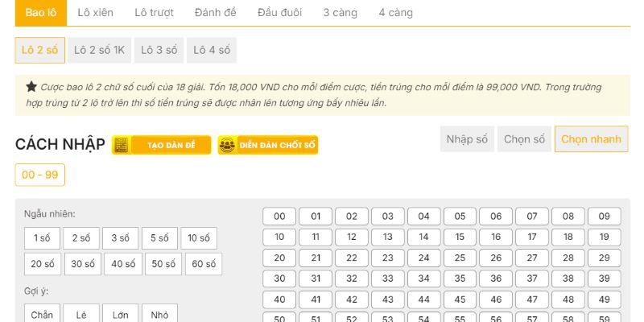The width and height of the screenshot is (644, 322).
Task: Select the Chẵn suggestion button
Action: click(x=42, y=315)
